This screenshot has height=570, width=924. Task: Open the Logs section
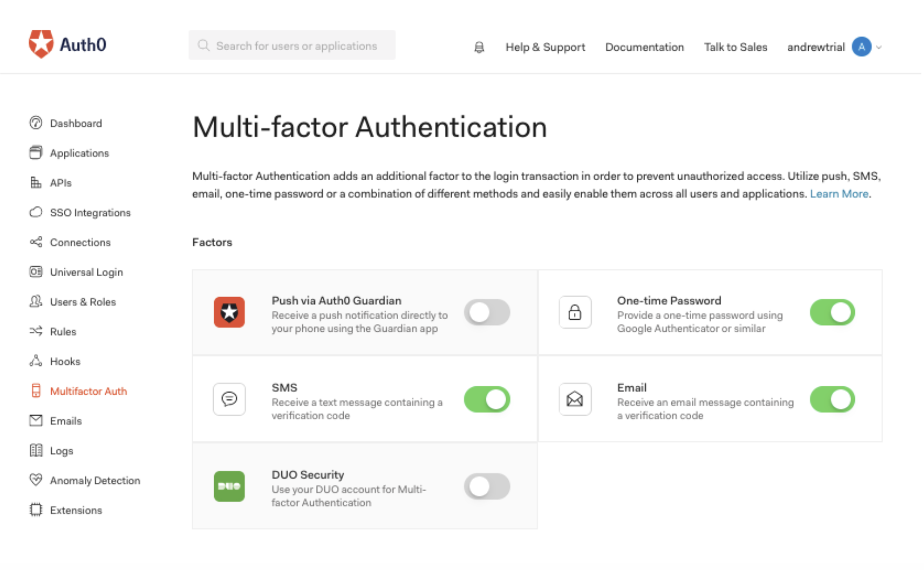click(x=62, y=450)
